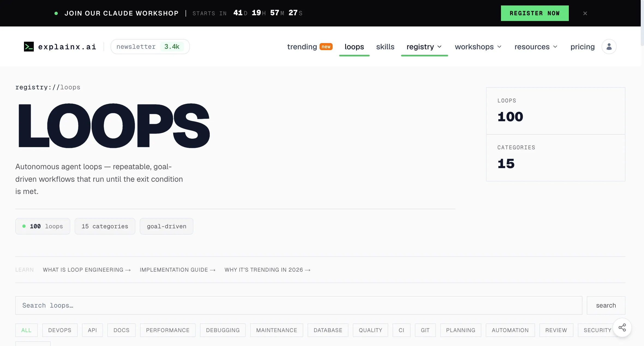644x346 pixels.
Task: Filter loops by AUTOMATION category
Action: click(x=510, y=330)
